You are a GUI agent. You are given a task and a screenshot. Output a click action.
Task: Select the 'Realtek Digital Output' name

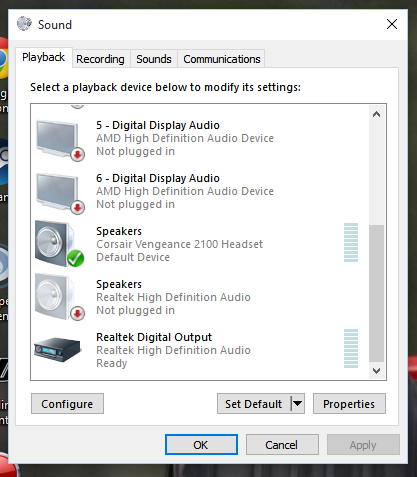154,337
